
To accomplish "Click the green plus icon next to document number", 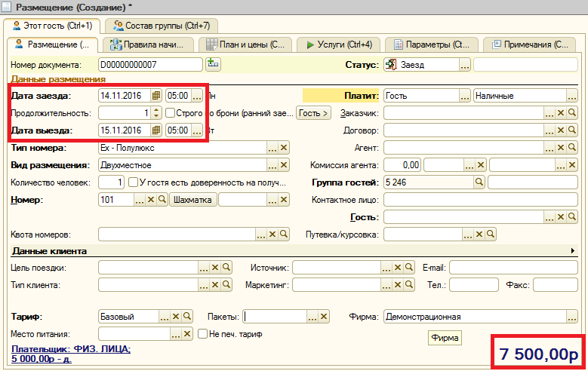I will pyautogui.click(x=213, y=63).
